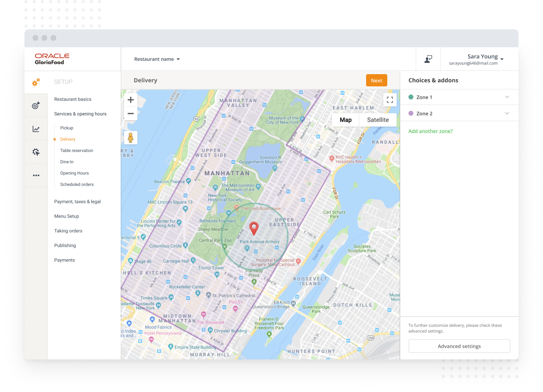This screenshot has height=392, width=543.
Task: Click the Lincoln Center marker
Action: 179,222
